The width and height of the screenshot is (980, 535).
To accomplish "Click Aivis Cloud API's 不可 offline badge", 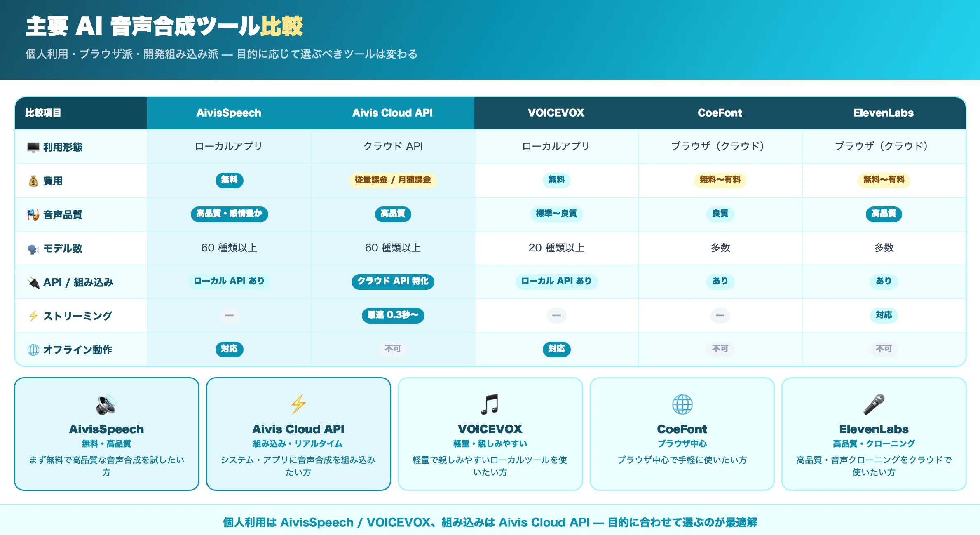I will tap(393, 349).
